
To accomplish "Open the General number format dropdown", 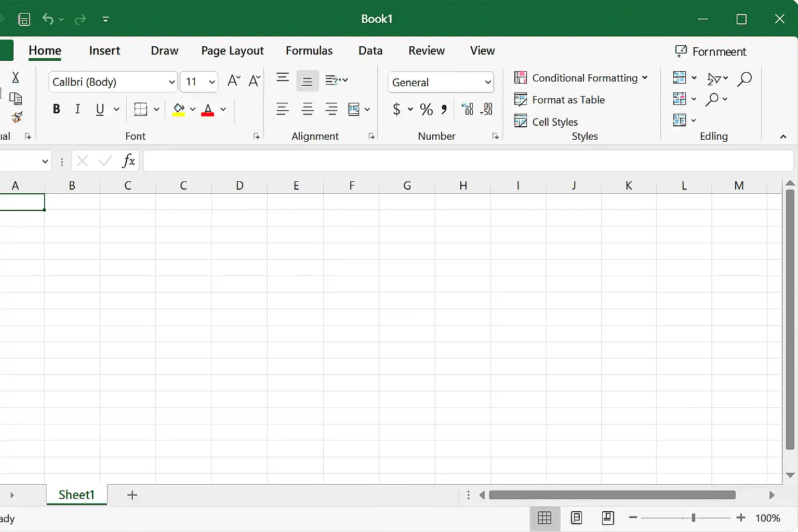I will pos(488,82).
